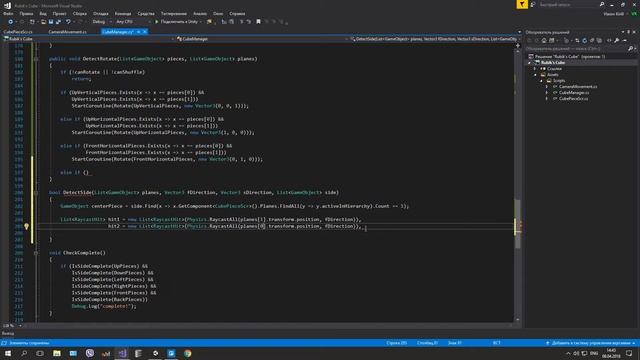Open Viber from the taskbar
This screenshot has height=360, width=640.
click(90, 353)
